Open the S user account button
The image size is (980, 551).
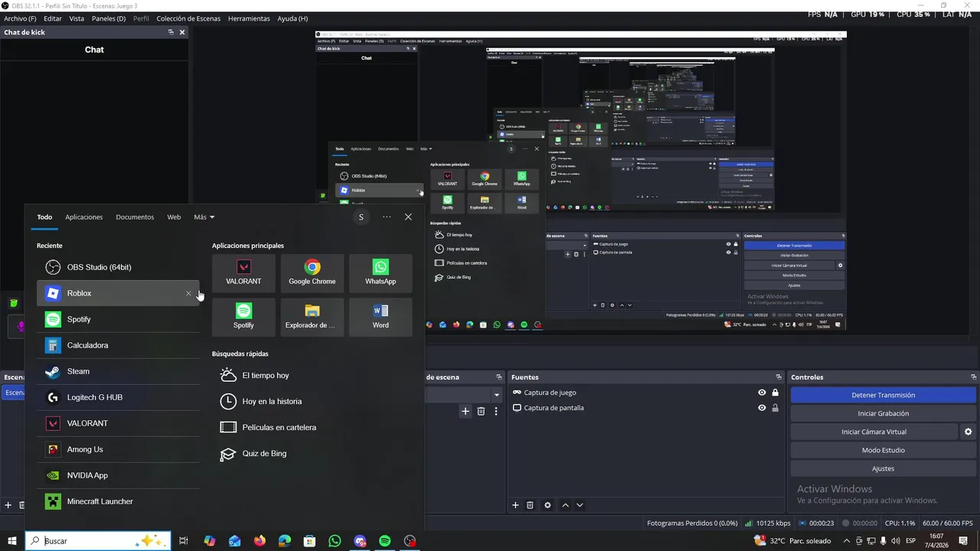point(361,217)
